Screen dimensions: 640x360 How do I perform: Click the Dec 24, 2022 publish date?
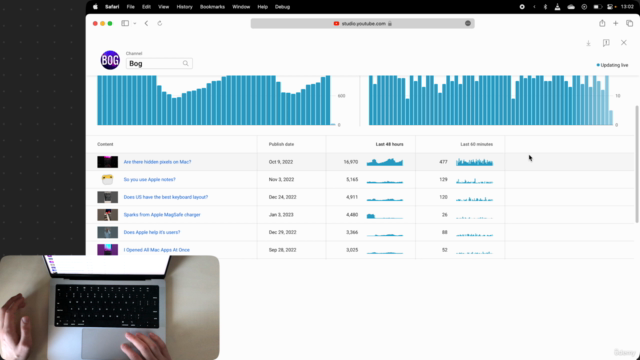282,197
